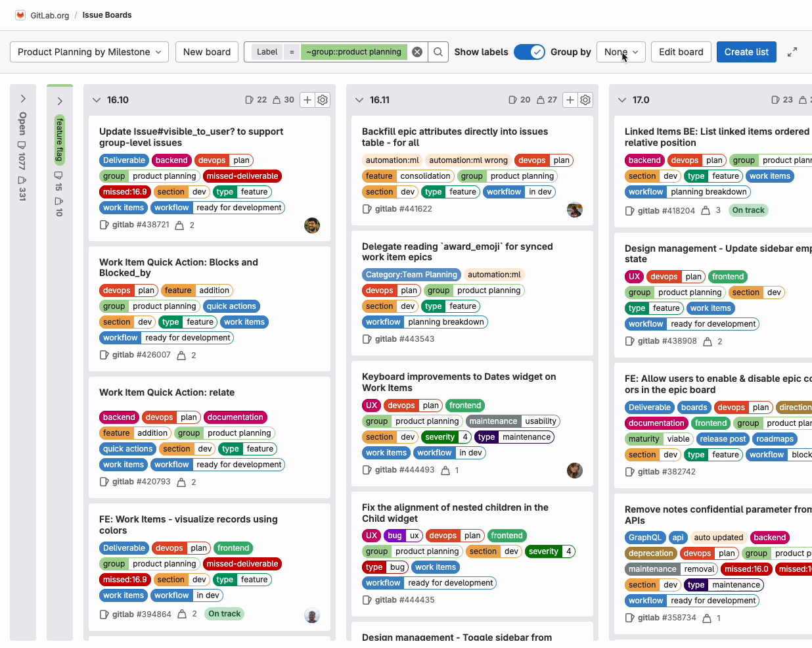Open the Product Planning by Milestone board switcher
Screen dimensions: 812x648
(x=89, y=51)
